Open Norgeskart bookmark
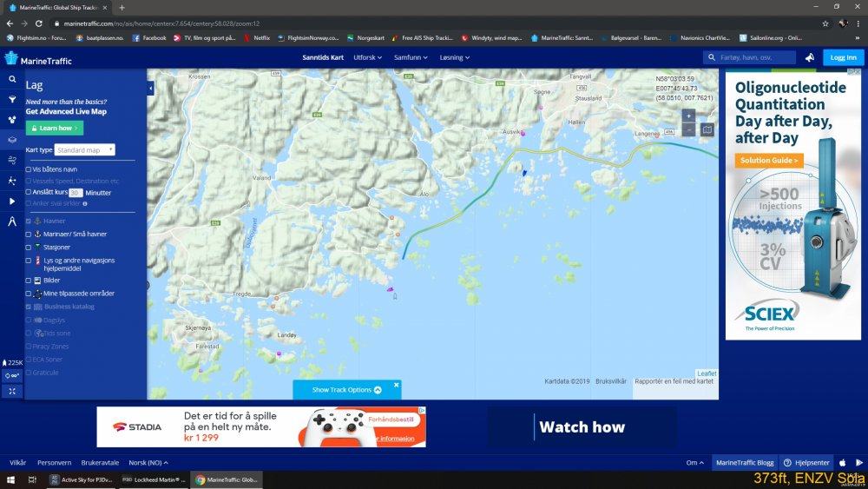The height and width of the screenshot is (489, 868). click(365, 38)
